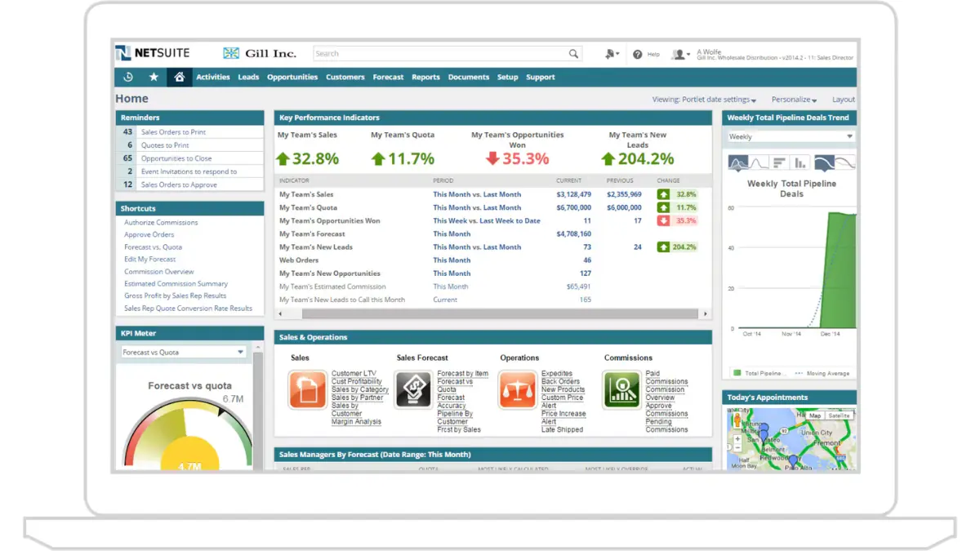Open the Customers tab
This screenshot has height=551, width=980.
[x=345, y=77]
